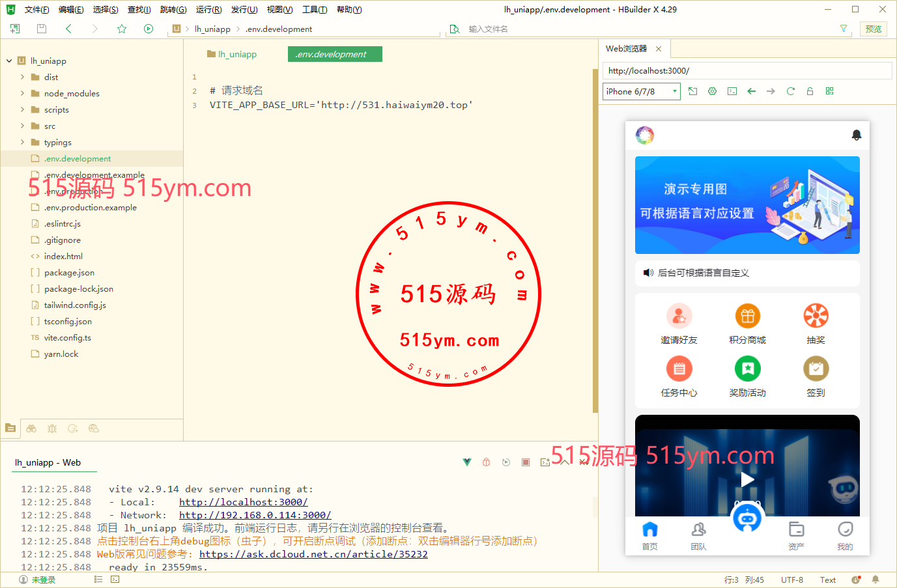
Task: Open the http://localhost:3000/ console link
Action: (243, 502)
